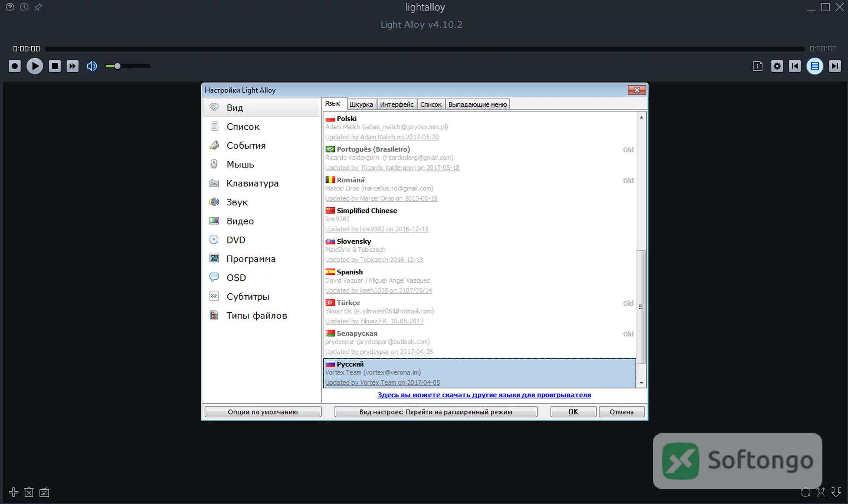This screenshot has height=504, width=848.
Task: Switch to the Интерфейс tab
Action: [397, 105]
